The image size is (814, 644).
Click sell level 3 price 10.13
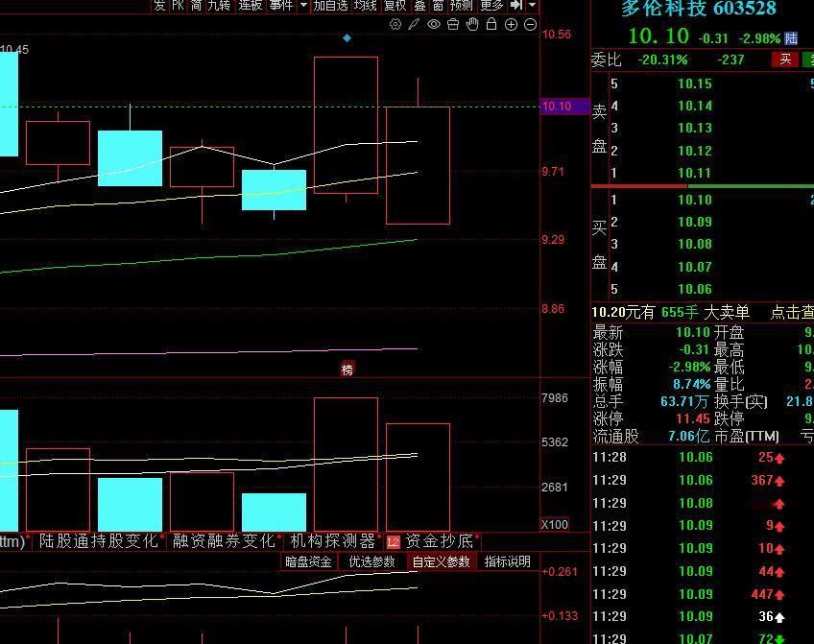coord(695,129)
